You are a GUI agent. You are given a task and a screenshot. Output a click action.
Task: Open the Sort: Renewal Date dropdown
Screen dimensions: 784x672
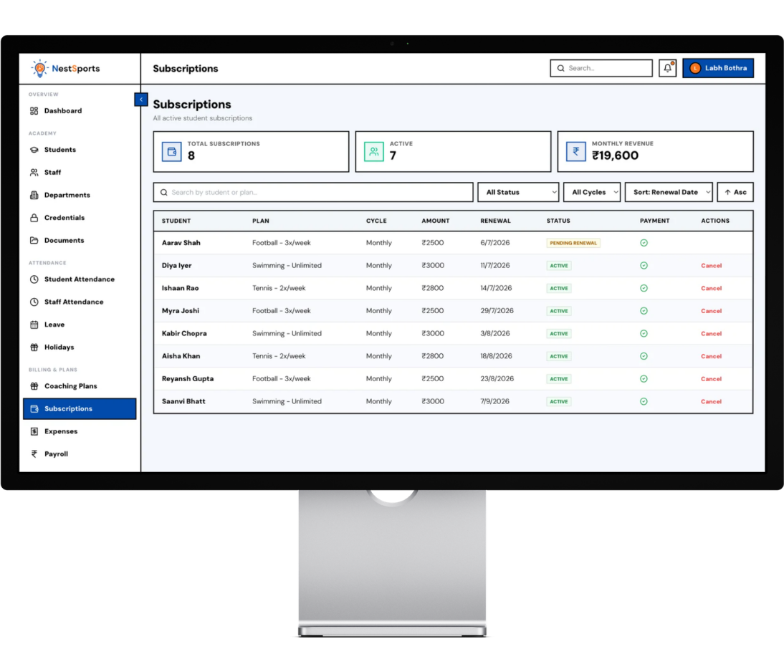tap(669, 192)
